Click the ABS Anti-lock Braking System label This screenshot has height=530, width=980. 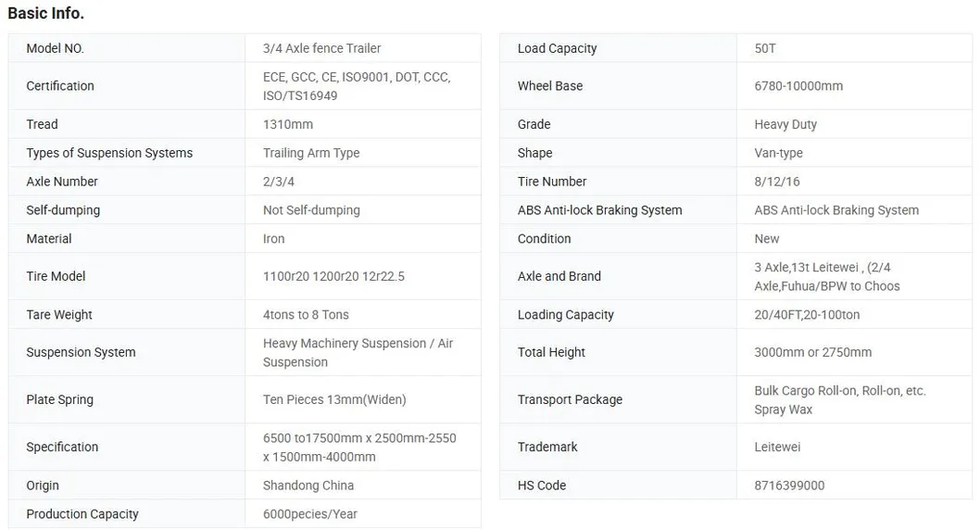click(x=599, y=210)
